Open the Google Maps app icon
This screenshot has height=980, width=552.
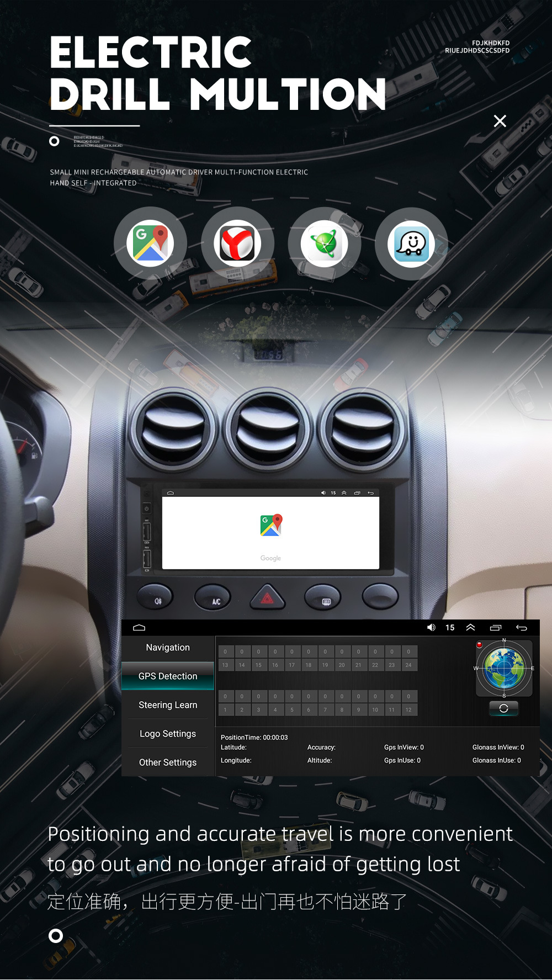pos(150,243)
